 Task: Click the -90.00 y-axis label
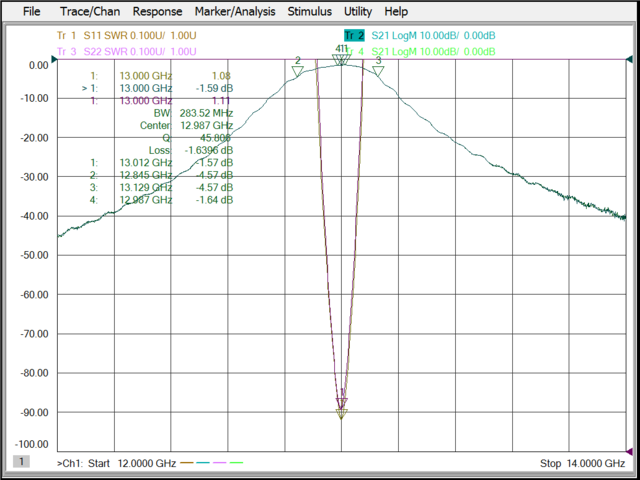coord(34,412)
